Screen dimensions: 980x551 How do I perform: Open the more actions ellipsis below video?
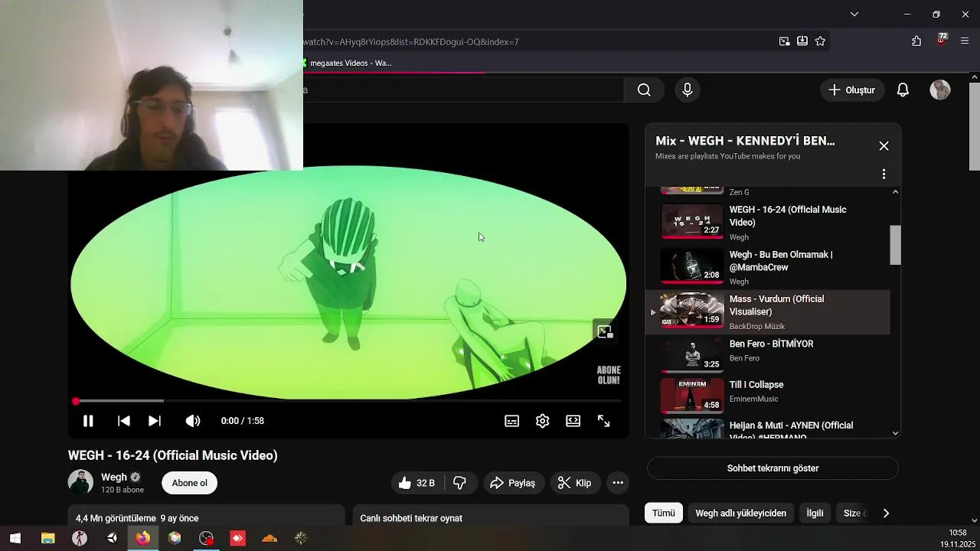(x=618, y=483)
